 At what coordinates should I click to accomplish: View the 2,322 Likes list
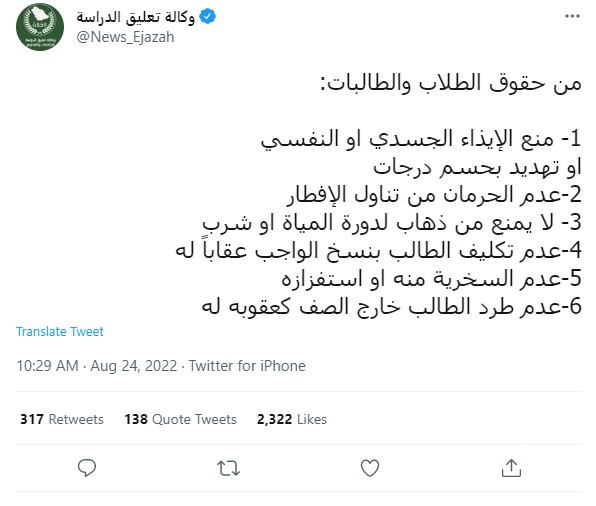coord(292,419)
